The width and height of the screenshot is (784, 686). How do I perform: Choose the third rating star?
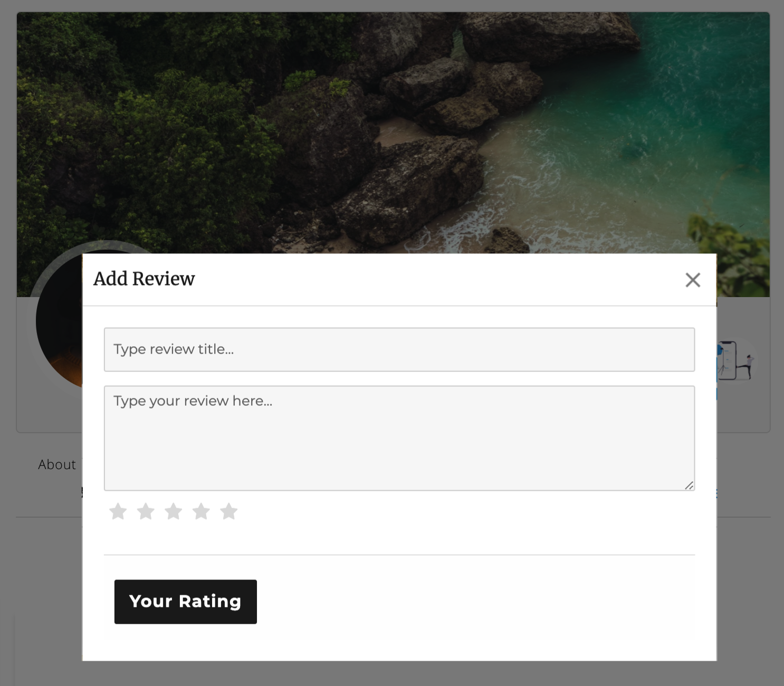pos(173,511)
